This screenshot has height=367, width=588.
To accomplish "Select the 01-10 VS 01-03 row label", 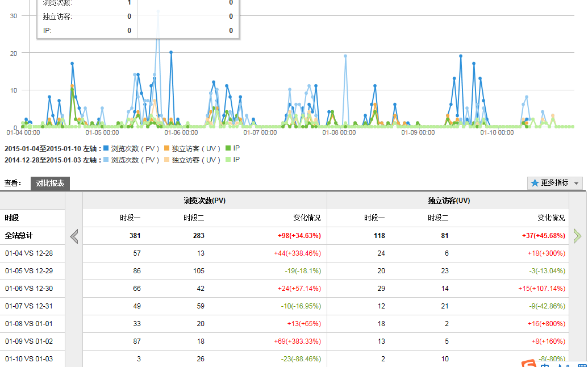I will [29, 359].
